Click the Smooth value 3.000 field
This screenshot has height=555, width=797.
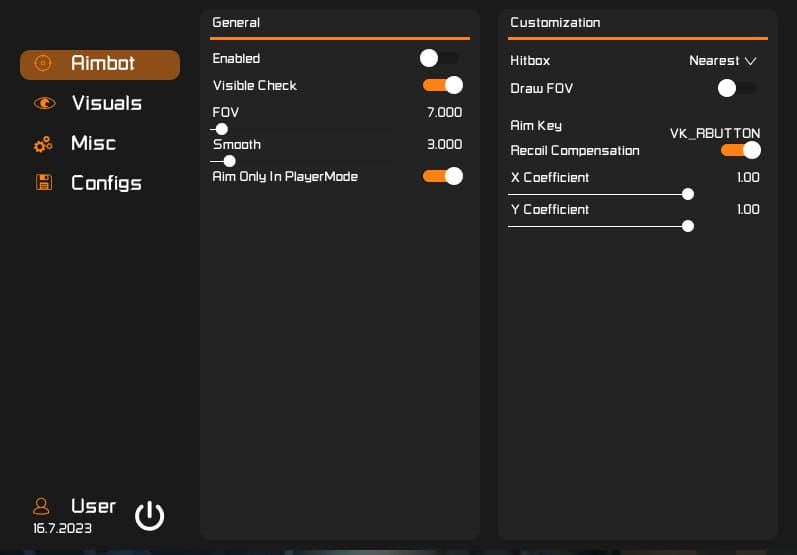pyautogui.click(x=444, y=144)
